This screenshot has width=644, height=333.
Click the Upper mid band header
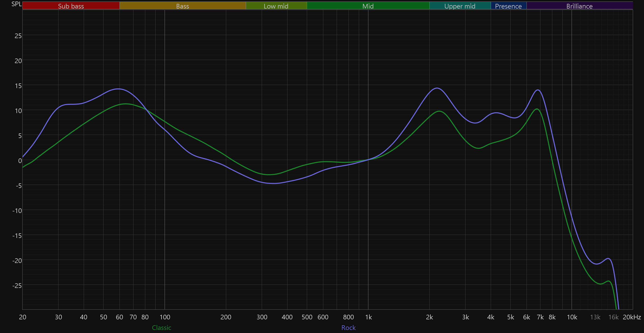pos(460,6)
